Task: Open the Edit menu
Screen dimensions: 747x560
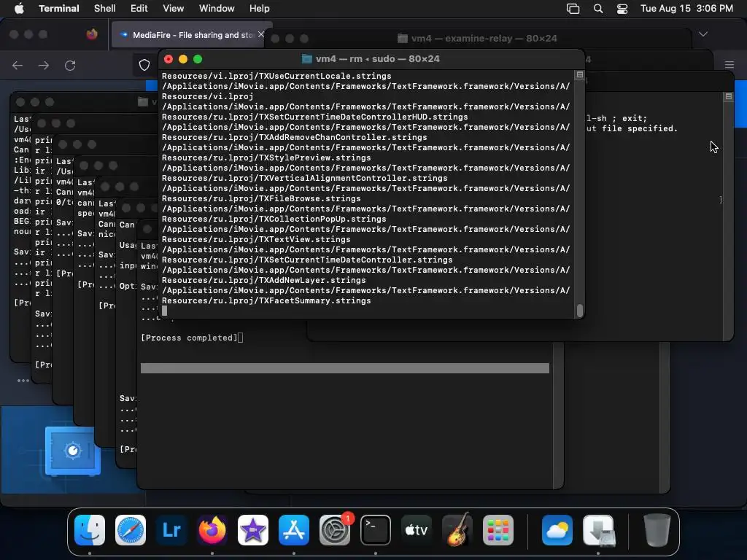Action: [x=139, y=9]
